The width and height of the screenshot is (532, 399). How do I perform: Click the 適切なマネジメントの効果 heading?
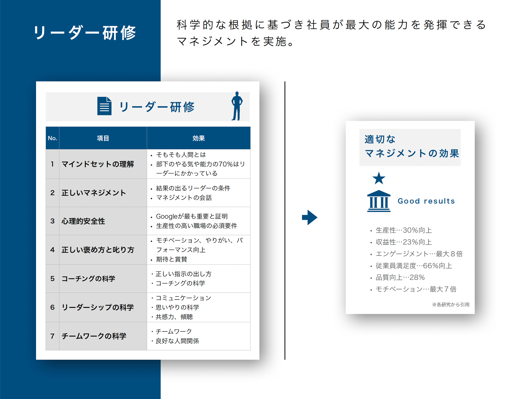coord(411,146)
